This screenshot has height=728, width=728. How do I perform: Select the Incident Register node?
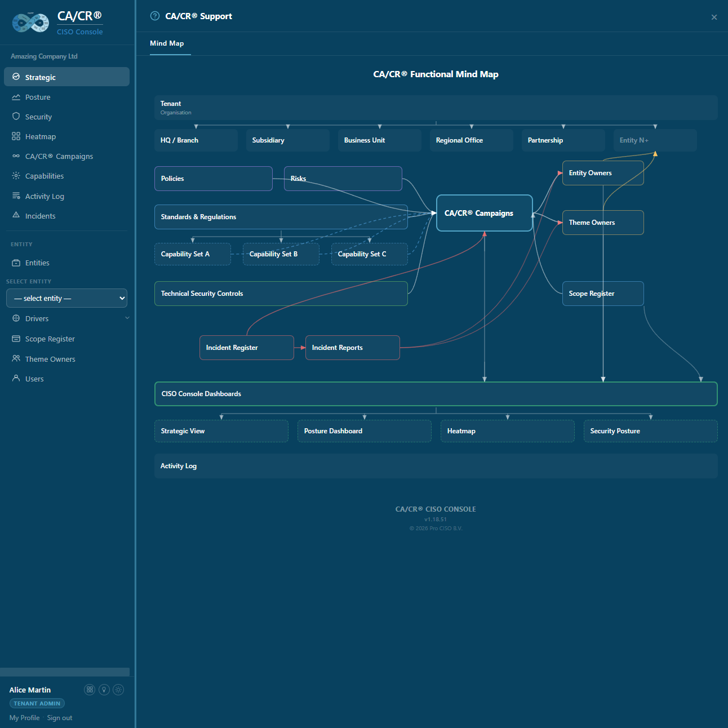247,348
